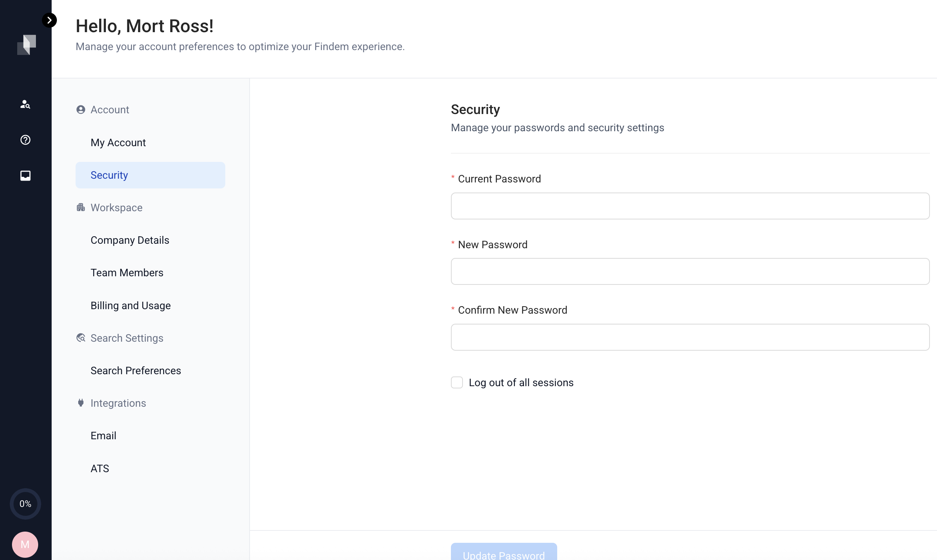Open the M user avatar
This screenshot has height=560, width=937.
click(x=25, y=545)
